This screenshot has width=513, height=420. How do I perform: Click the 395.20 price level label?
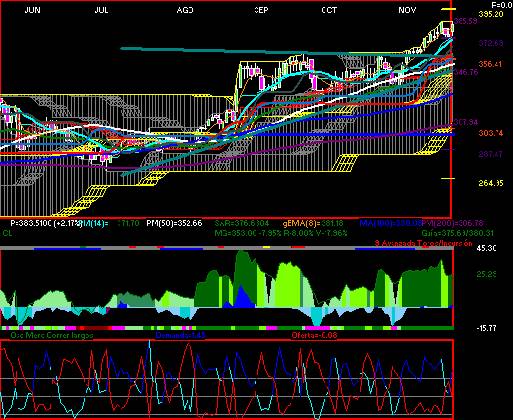(491, 14)
